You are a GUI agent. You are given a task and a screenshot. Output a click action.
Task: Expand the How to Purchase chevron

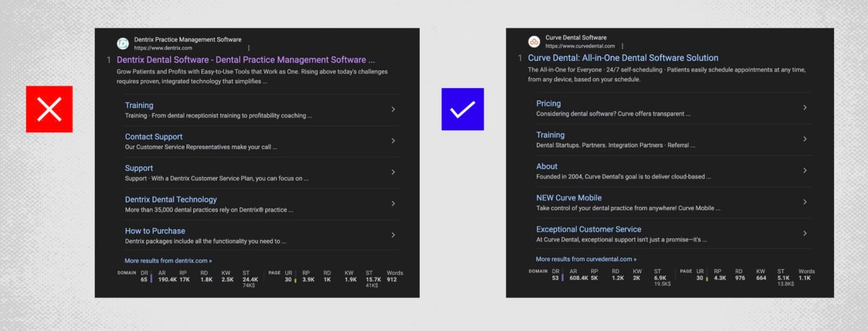393,235
